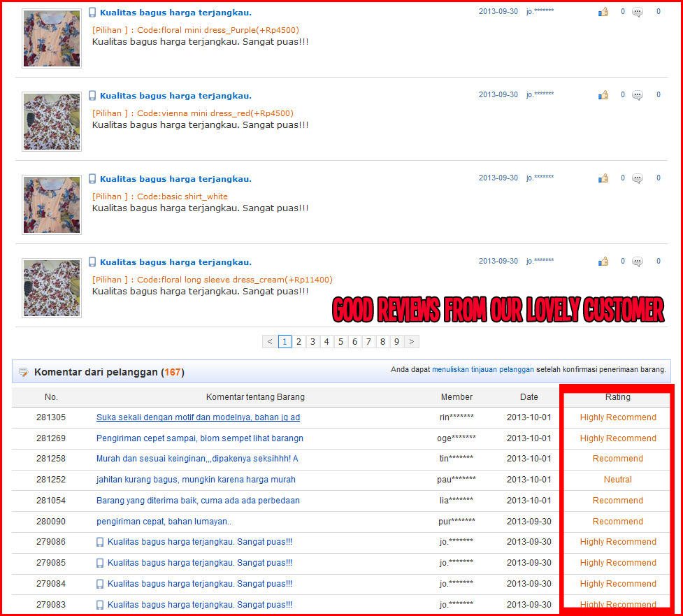Click mobile icon in comment row 279084
The height and width of the screenshot is (616, 683).
click(x=100, y=584)
